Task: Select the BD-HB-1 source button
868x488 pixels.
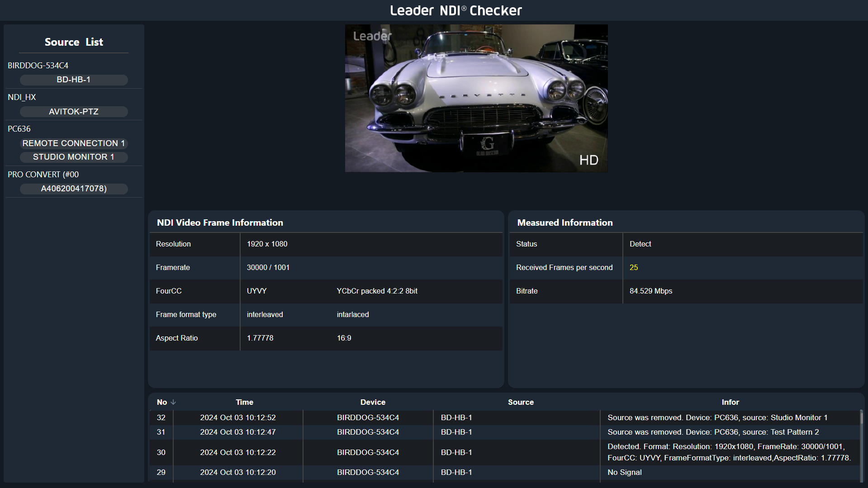Action: point(74,80)
